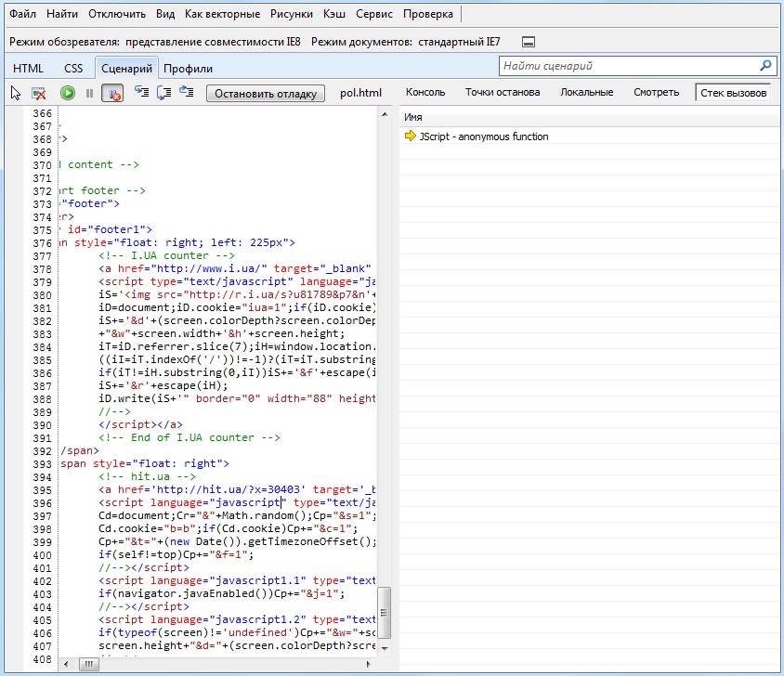
Task: Click the line if(self!=top)Cp+="&f=1";
Action: (x=176, y=554)
